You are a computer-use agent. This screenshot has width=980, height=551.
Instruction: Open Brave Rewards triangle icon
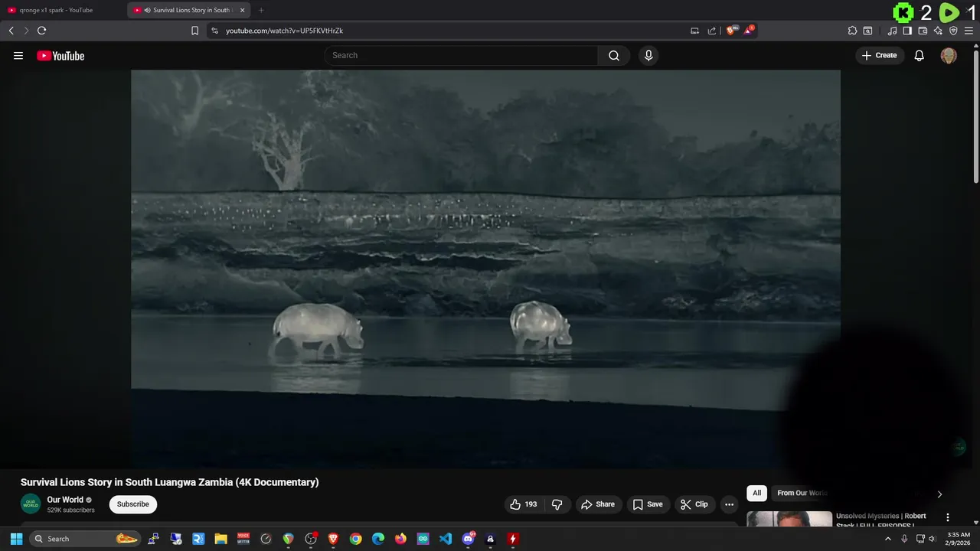750,31
